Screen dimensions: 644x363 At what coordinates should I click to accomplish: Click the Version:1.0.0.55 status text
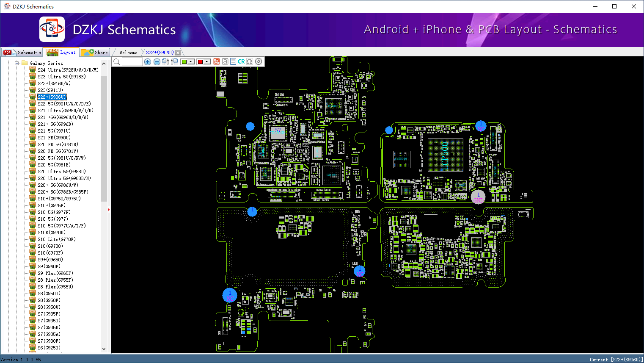click(x=21, y=360)
